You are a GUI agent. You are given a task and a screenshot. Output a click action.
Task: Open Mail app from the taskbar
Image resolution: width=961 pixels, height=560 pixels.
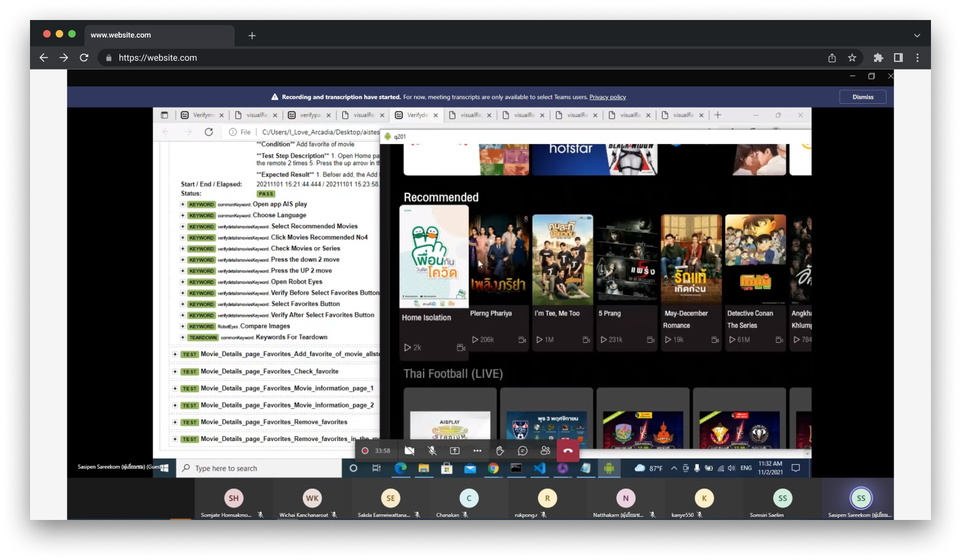(470, 468)
